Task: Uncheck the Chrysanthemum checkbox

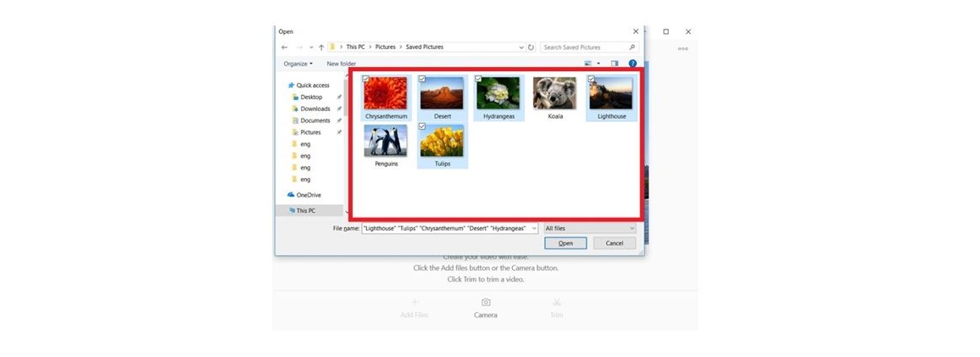Action: [365, 79]
